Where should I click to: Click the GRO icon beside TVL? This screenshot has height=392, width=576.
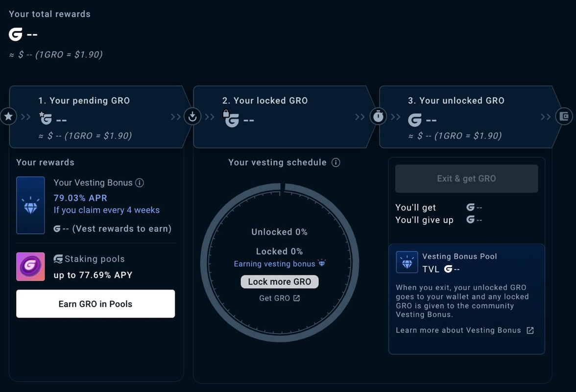448,269
